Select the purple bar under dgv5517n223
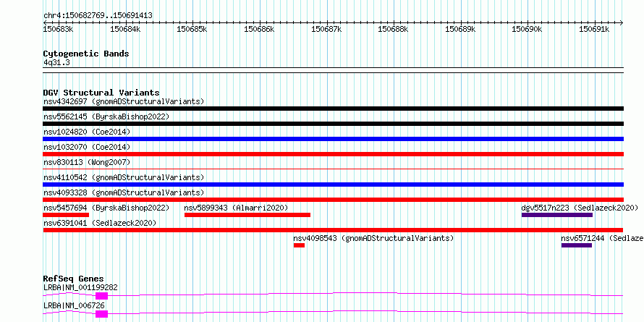 [557, 215]
